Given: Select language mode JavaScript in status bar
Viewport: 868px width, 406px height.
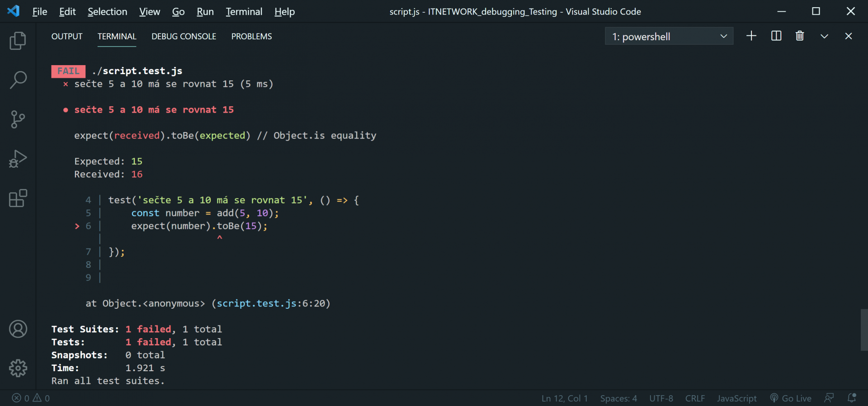Looking at the screenshot, I should (x=737, y=398).
